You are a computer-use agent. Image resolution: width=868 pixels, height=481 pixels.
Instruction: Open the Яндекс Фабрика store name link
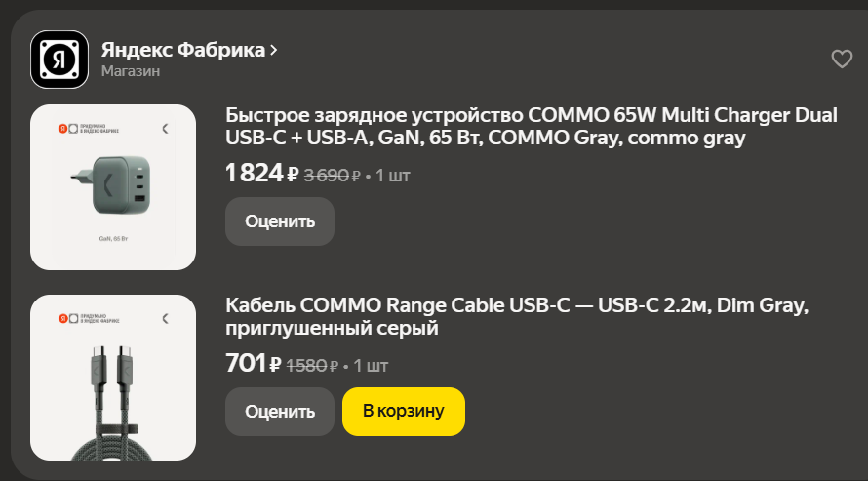[182, 50]
